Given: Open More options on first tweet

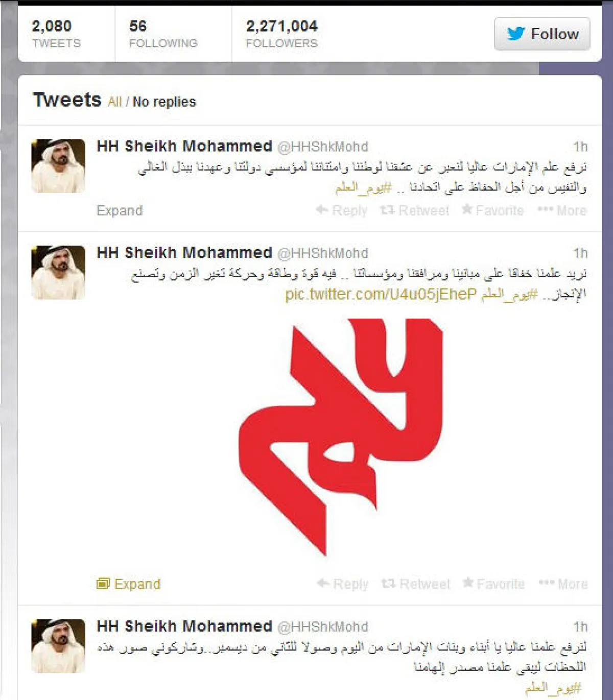Looking at the screenshot, I should click(x=562, y=210).
